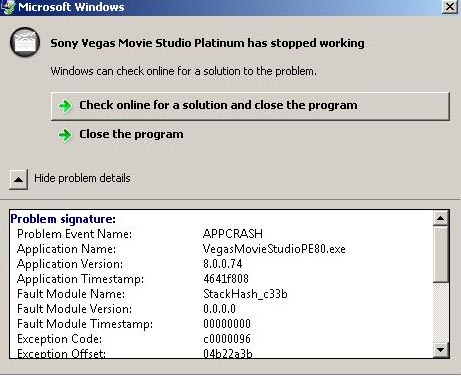
Task: Click the Problem Event Name label
Action: click(x=74, y=234)
